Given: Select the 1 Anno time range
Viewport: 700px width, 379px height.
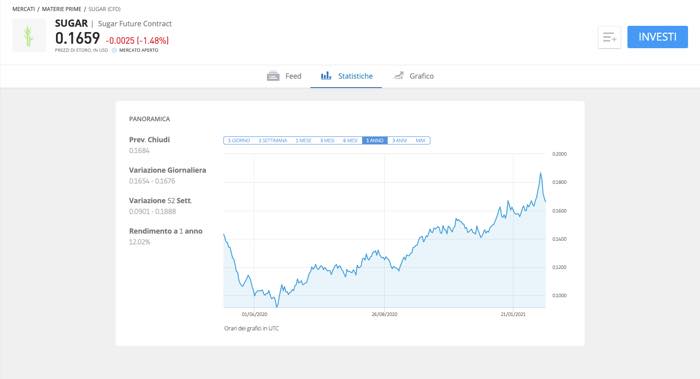Looking at the screenshot, I should (375, 141).
